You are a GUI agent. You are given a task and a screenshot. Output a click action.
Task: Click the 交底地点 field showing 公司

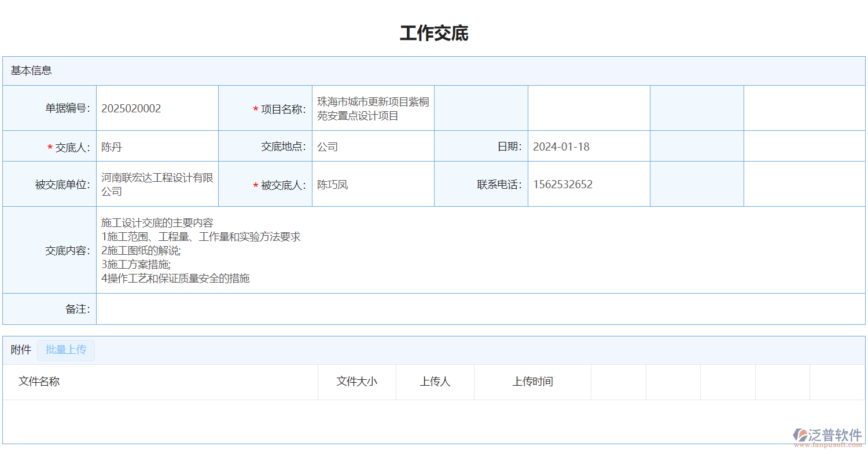click(373, 147)
